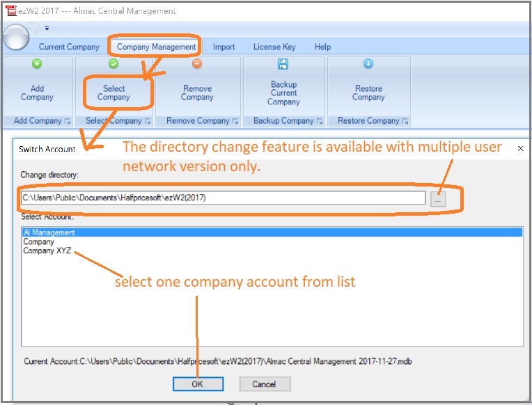
Task: Expand the Backup Company group launcher
Action: point(319,121)
